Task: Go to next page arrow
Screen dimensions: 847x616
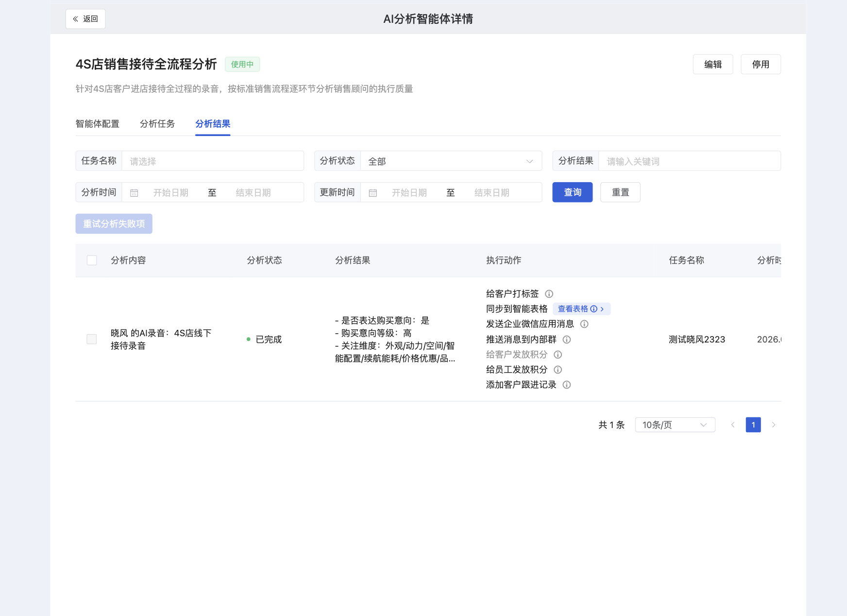Action: tap(774, 425)
